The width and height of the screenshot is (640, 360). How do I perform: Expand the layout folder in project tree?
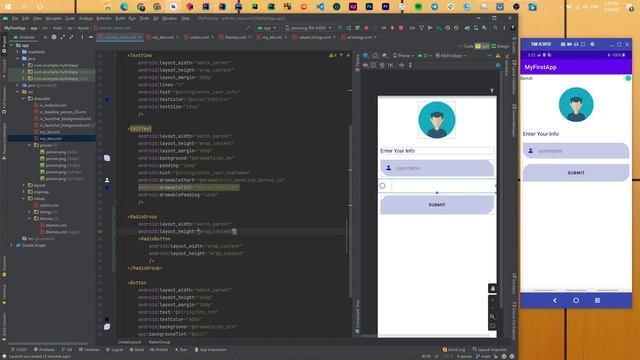click(x=24, y=185)
